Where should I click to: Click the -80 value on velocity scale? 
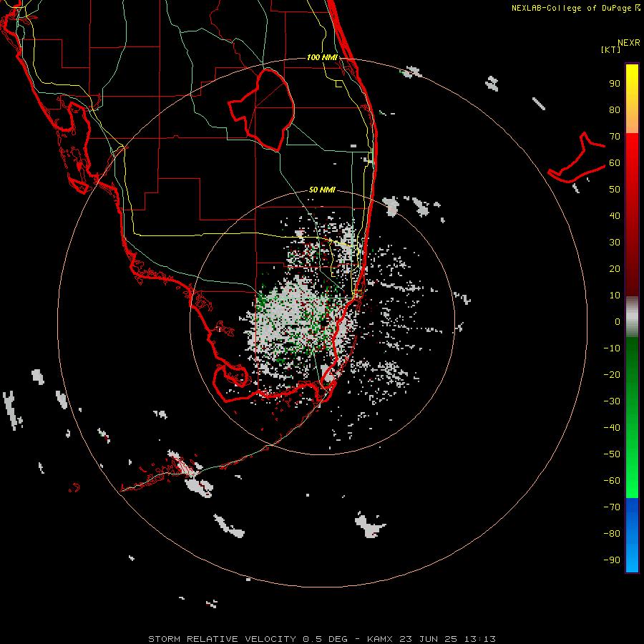coord(612,534)
